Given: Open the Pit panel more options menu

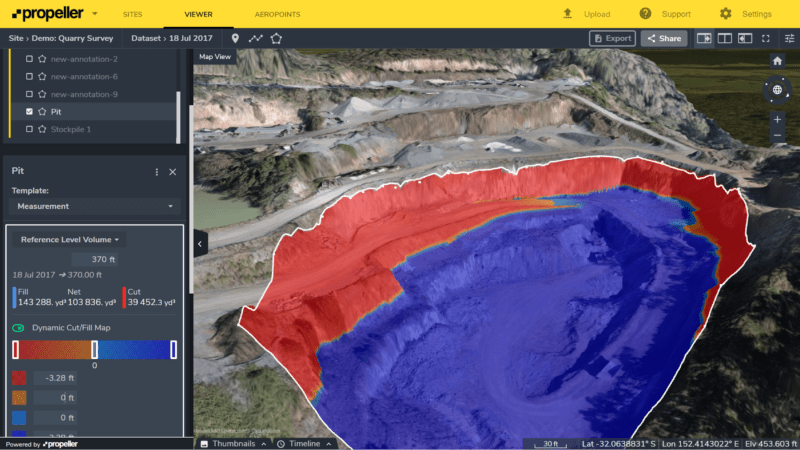Looking at the screenshot, I should click(157, 172).
